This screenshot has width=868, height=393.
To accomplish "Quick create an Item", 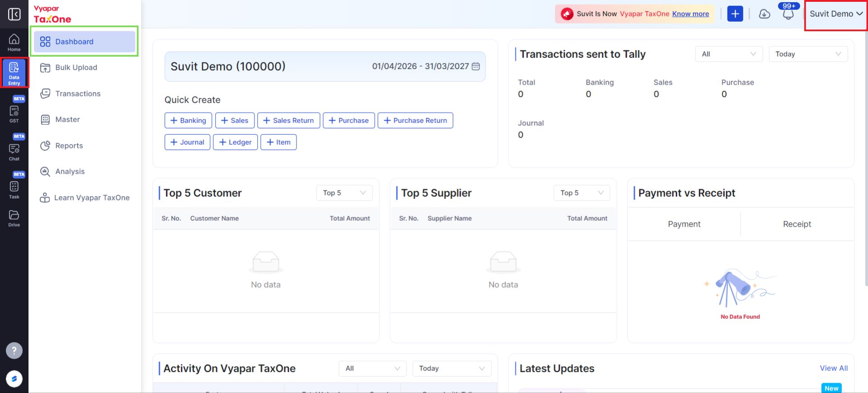I will pos(278,142).
